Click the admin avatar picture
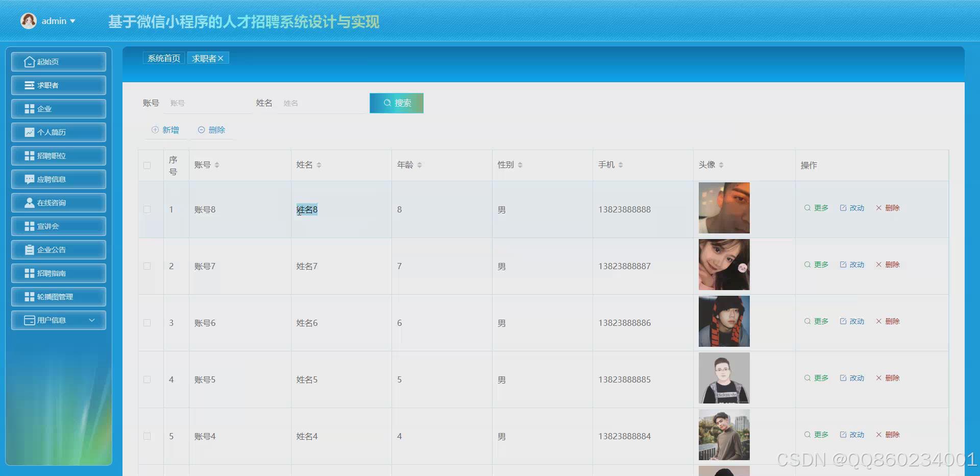980x476 pixels. coord(29,21)
